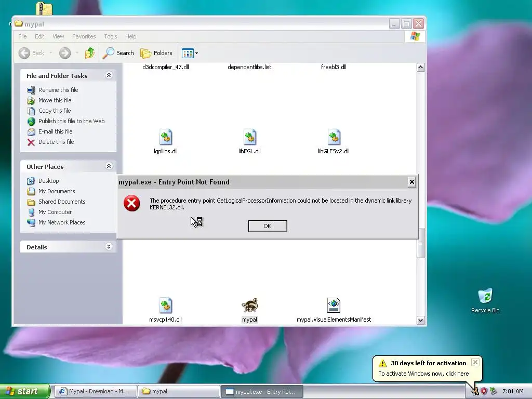Close the activation reminder balloon
This screenshot has height=399, width=532.
pyautogui.click(x=475, y=362)
